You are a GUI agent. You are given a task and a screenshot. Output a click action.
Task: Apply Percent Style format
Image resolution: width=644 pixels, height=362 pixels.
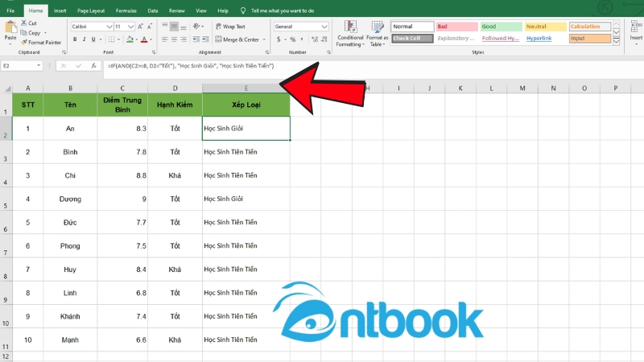click(293, 39)
